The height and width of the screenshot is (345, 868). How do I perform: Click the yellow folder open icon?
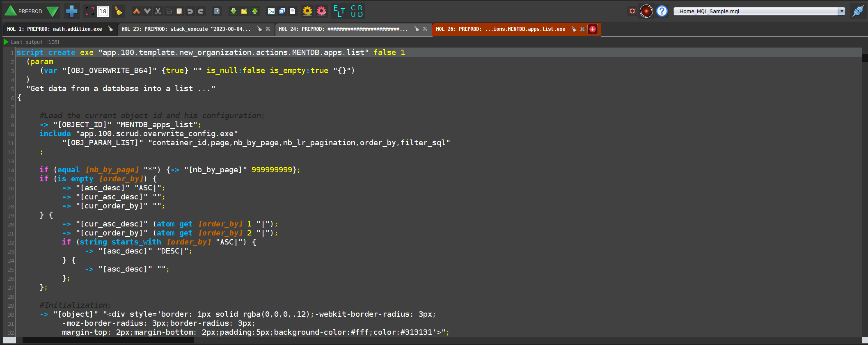tap(244, 11)
